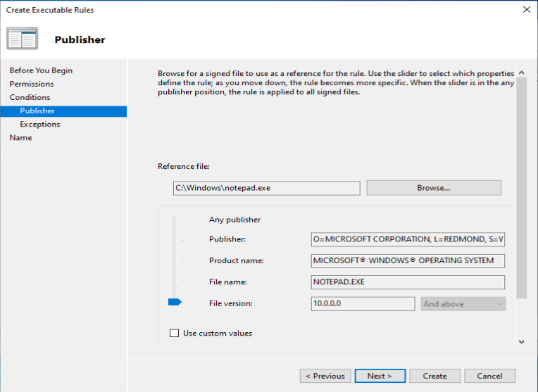Open the And above version dropdown

tap(463, 304)
